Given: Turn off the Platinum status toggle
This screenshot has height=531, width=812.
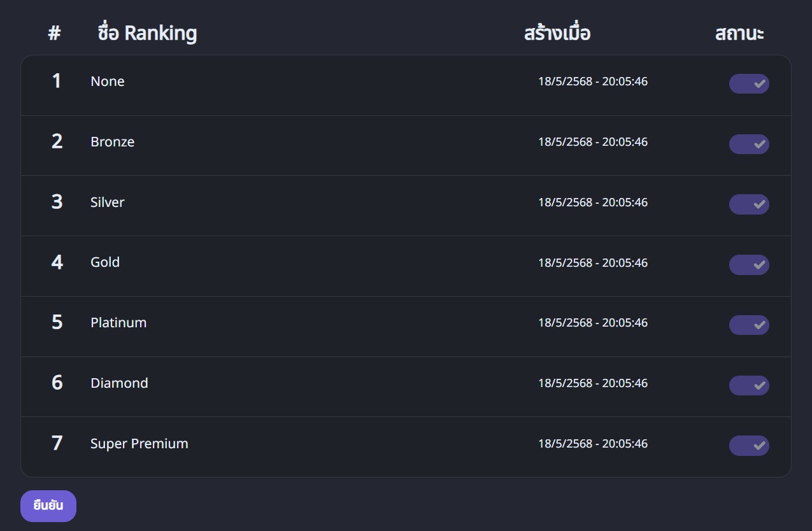Looking at the screenshot, I should pyautogui.click(x=749, y=325).
